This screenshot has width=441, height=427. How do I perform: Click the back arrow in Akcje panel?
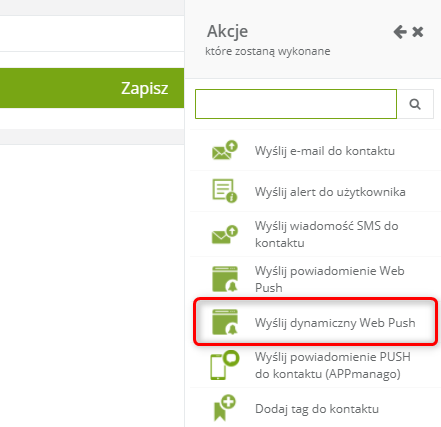point(400,32)
